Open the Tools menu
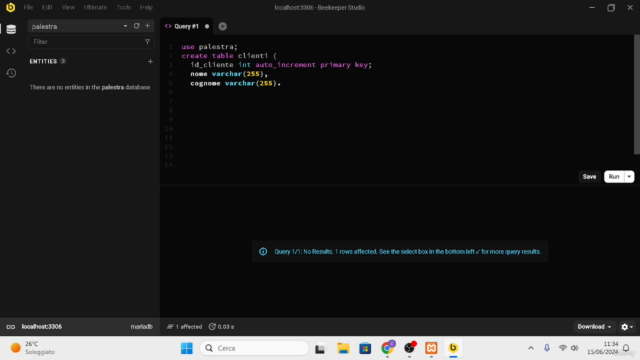This screenshot has height=360, width=640. point(124,7)
